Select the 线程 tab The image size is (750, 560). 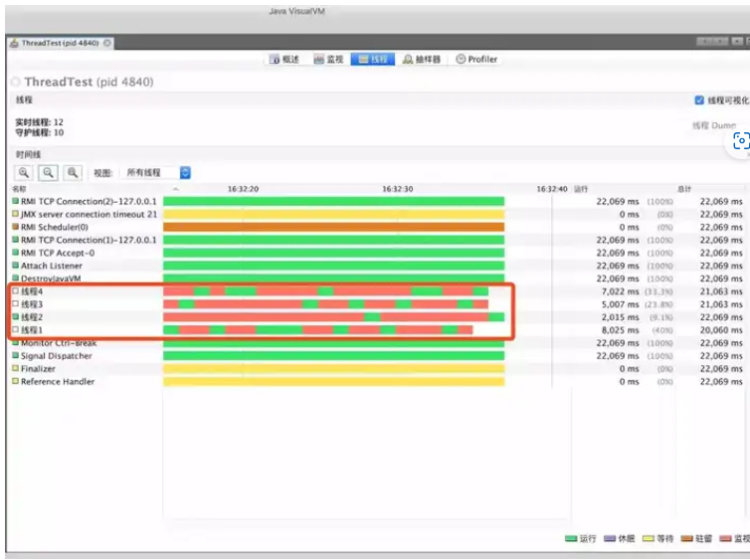[x=373, y=60]
